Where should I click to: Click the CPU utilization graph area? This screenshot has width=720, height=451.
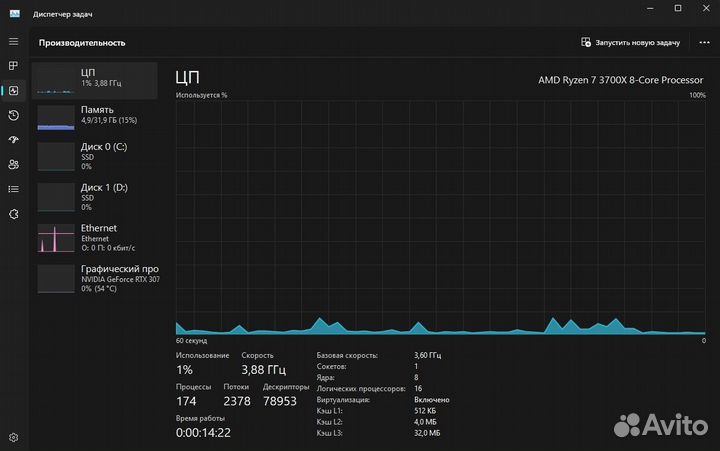click(440, 217)
